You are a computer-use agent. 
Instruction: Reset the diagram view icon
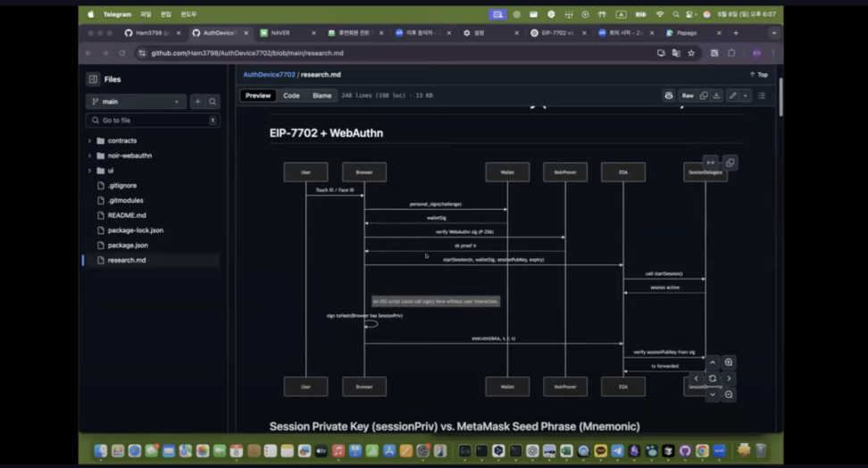[x=713, y=379]
